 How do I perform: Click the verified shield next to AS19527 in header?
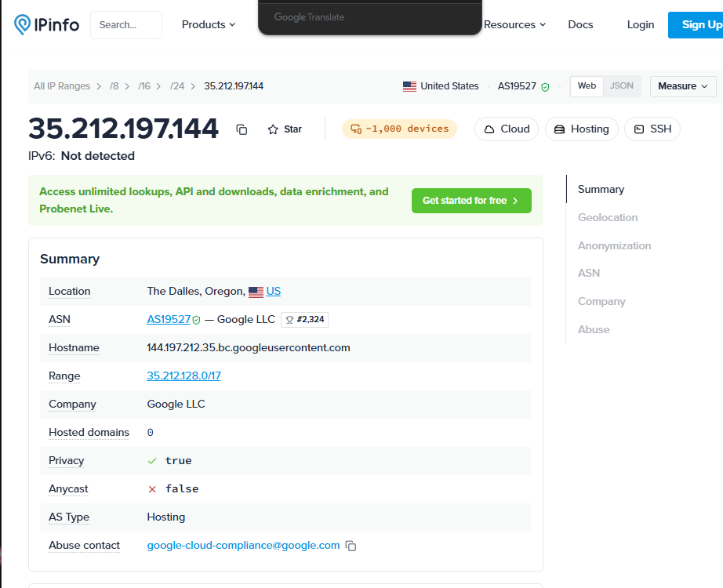point(545,87)
